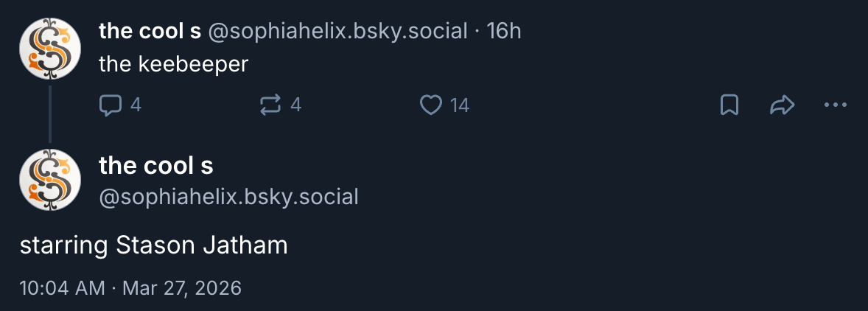
Task: Repost the keebeeper post via arrows icon
Action: tap(271, 105)
